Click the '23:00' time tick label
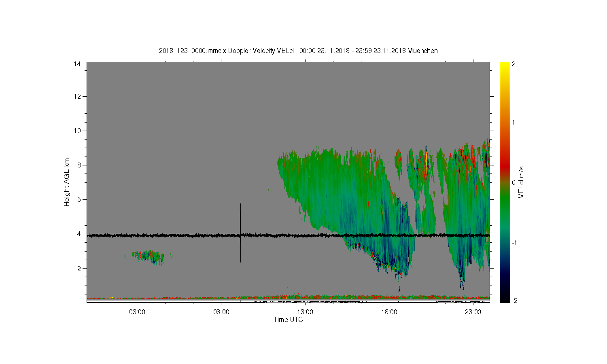 [x=473, y=312]
